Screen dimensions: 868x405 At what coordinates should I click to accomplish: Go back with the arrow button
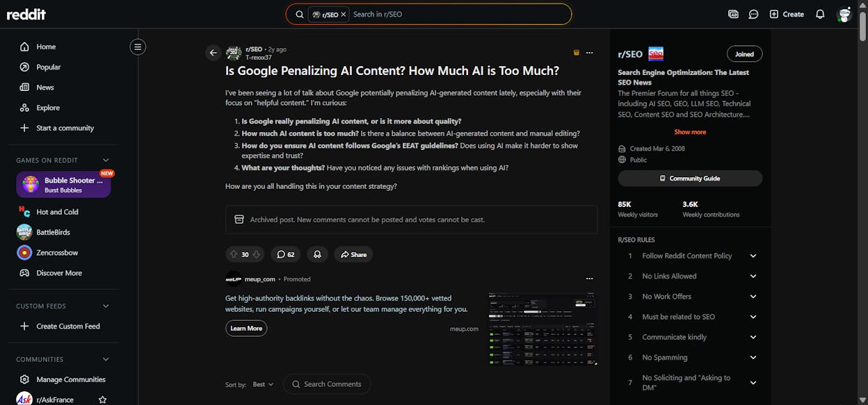[x=214, y=53]
